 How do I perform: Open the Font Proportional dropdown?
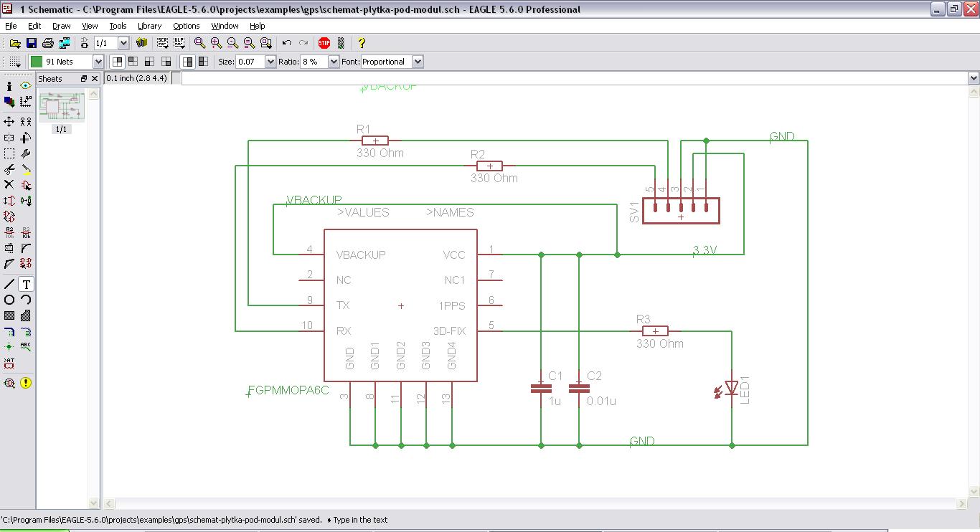[x=418, y=62]
